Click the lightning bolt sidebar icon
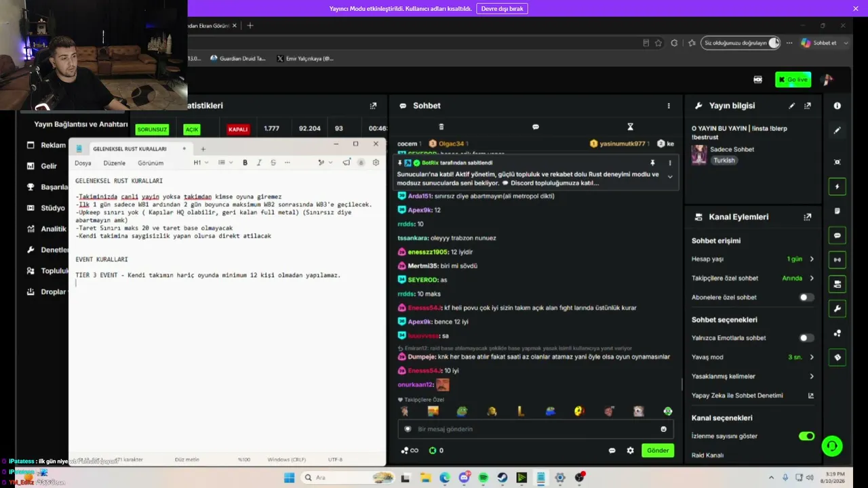 tap(837, 186)
